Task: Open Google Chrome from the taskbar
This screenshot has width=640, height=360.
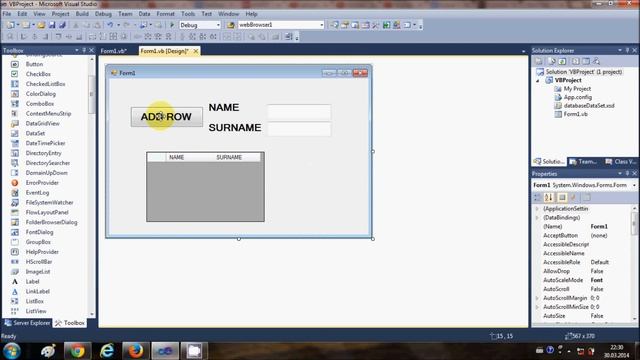Action: point(77,351)
